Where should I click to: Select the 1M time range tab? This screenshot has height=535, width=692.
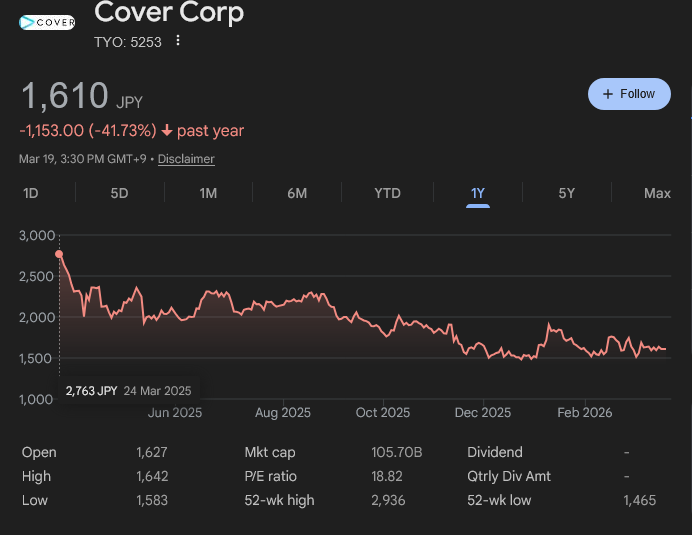tap(208, 193)
